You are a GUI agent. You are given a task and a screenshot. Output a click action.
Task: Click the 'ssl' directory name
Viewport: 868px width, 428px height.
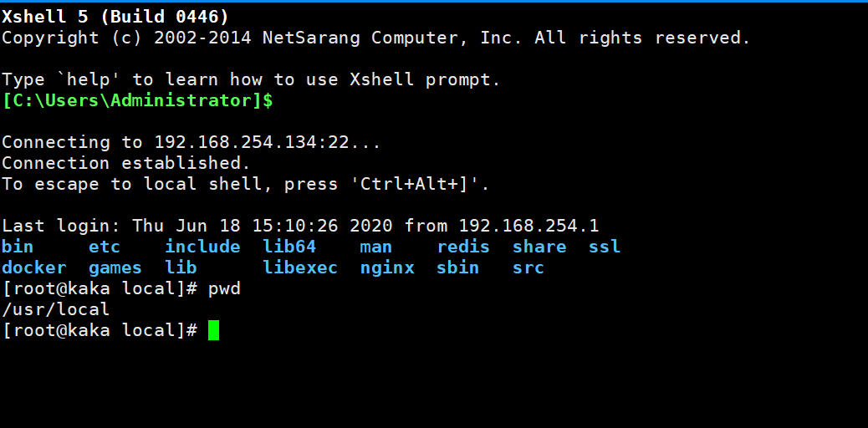coord(605,247)
